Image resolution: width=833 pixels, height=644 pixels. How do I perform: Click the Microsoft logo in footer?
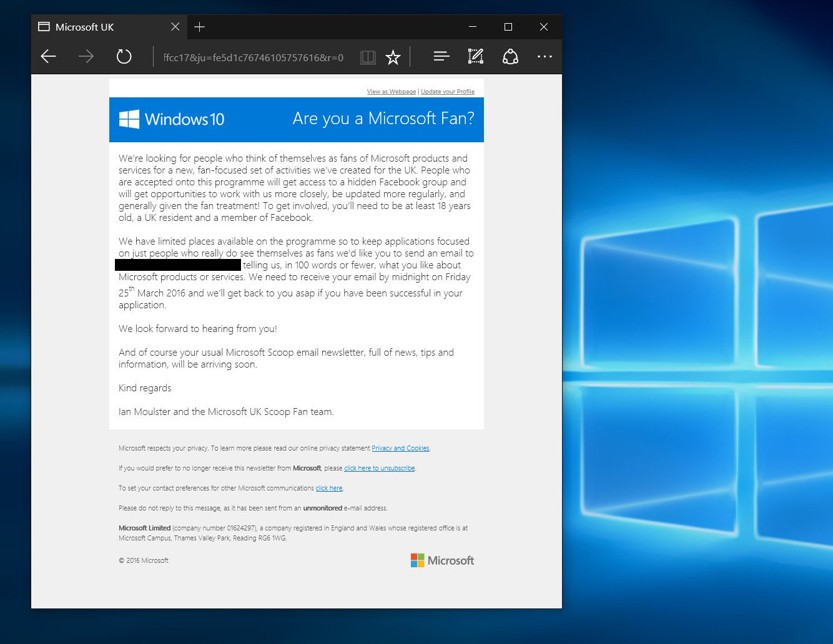442,560
